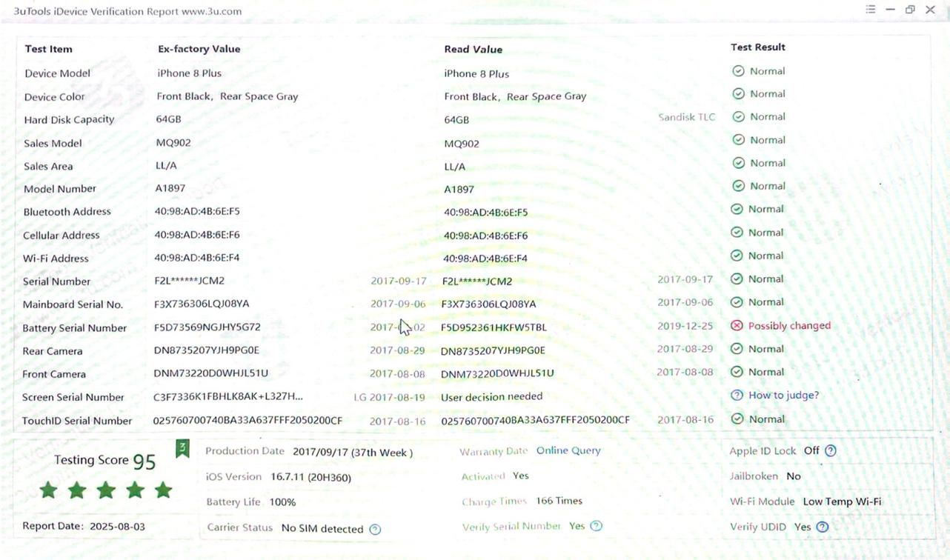Click the Battery Life 100% value
This screenshot has height=560, width=950.
pyautogui.click(x=282, y=502)
